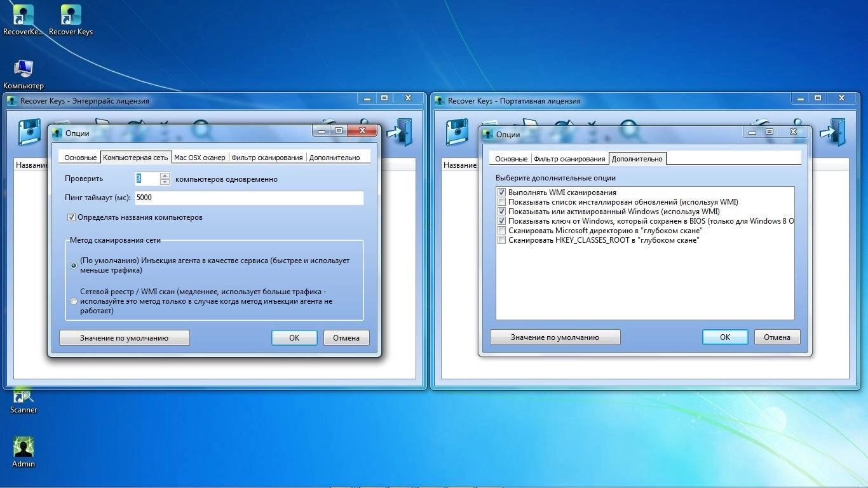Click Отмена in Enterprise options dialog
The height and width of the screenshot is (488, 868).
pyautogui.click(x=346, y=337)
